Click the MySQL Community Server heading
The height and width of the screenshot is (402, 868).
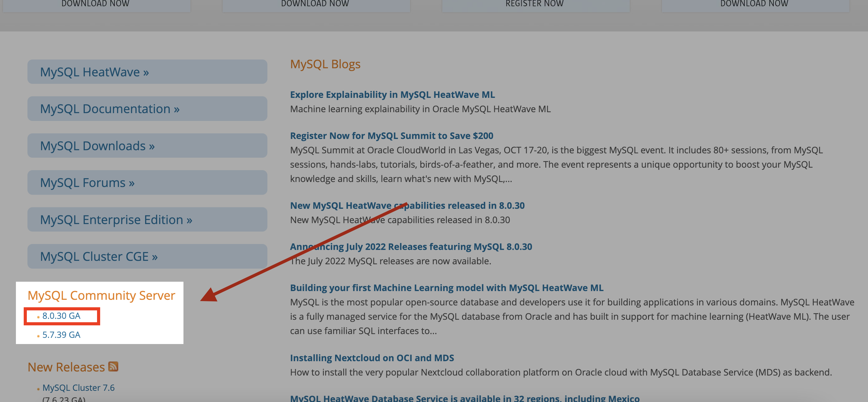click(x=101, y=295)
